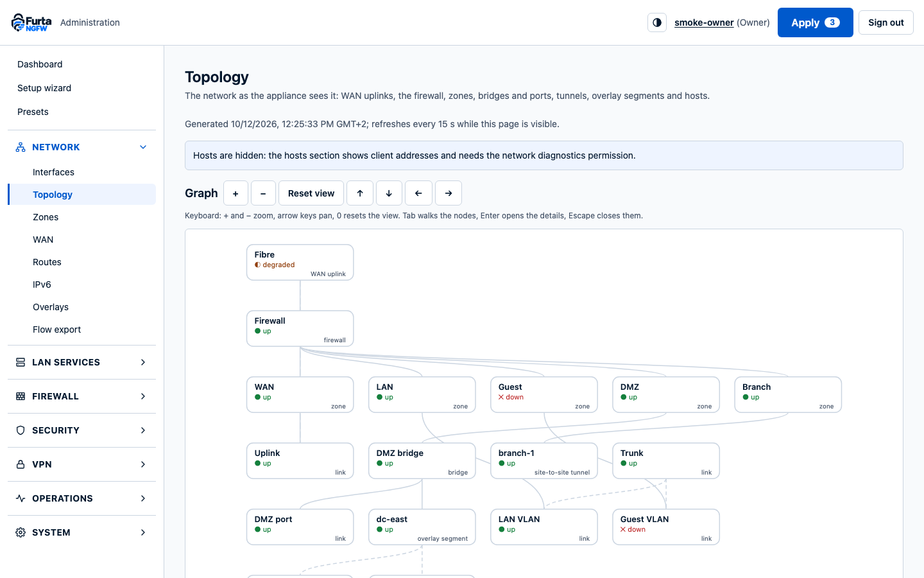Pan graph down with the down arrow
Viewport: 924px width, 578px height.
[389, 193]
